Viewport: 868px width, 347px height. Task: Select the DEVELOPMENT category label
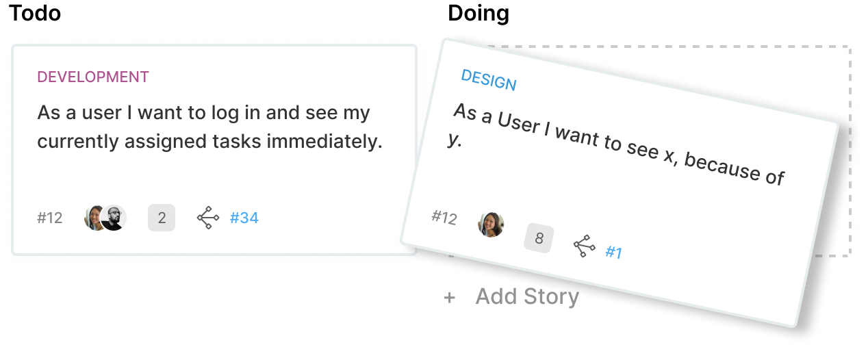coord(93,77)
